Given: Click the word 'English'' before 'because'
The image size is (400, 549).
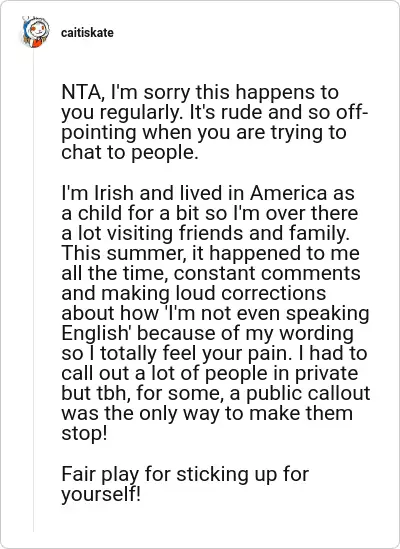Looking at the screenshot, I should 96,333.
